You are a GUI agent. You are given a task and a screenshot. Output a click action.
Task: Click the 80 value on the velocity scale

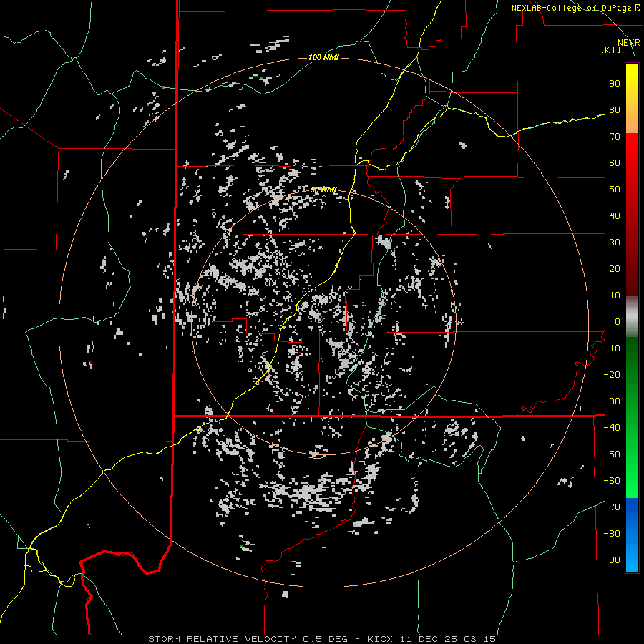(615, 109)
